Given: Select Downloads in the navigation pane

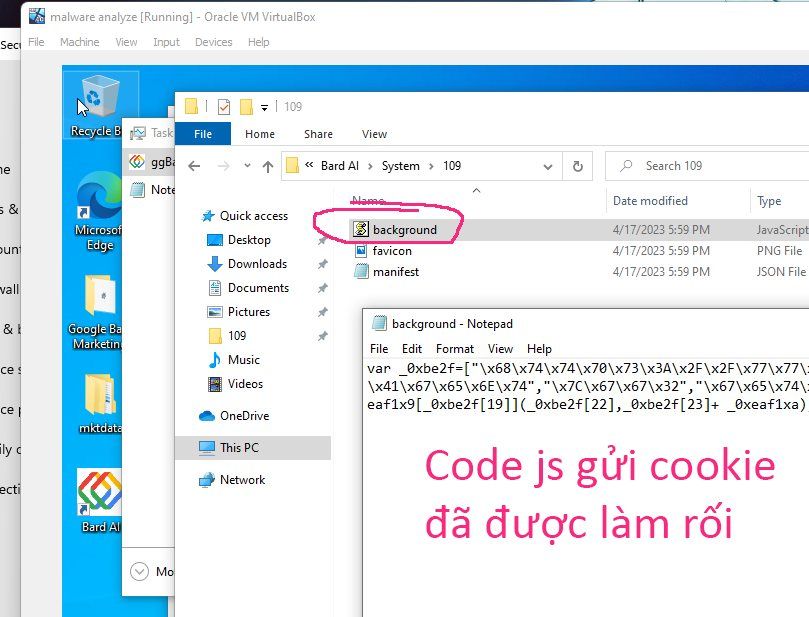Looking at the screenshot, I should pos(256,264).
